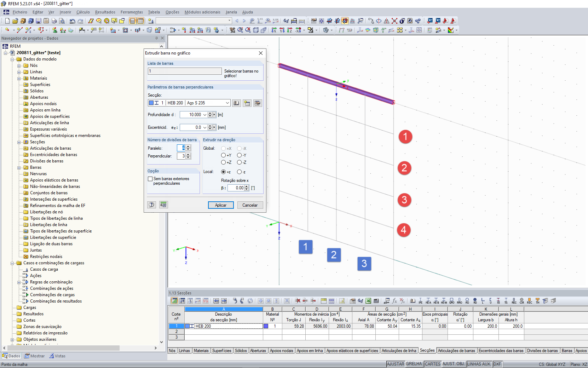Click the section library book icon in table toolbar

(413, 301)
